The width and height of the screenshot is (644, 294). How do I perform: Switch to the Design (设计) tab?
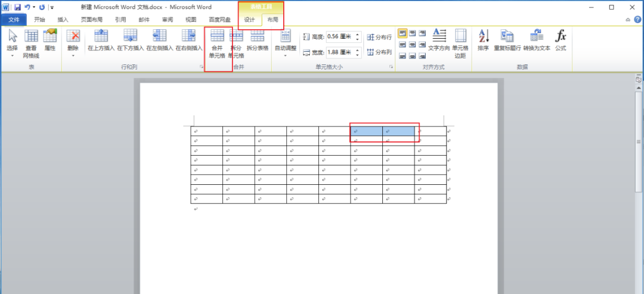[249, 20]
